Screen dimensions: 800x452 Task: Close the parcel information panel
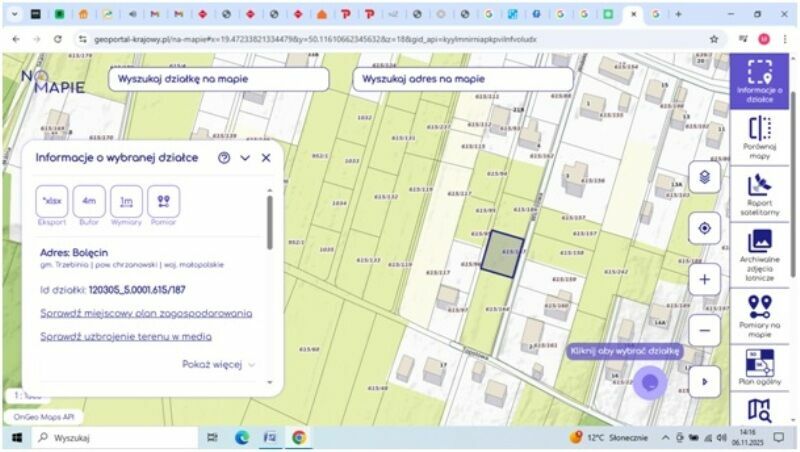pyautogui.click(x=266, y=158)
